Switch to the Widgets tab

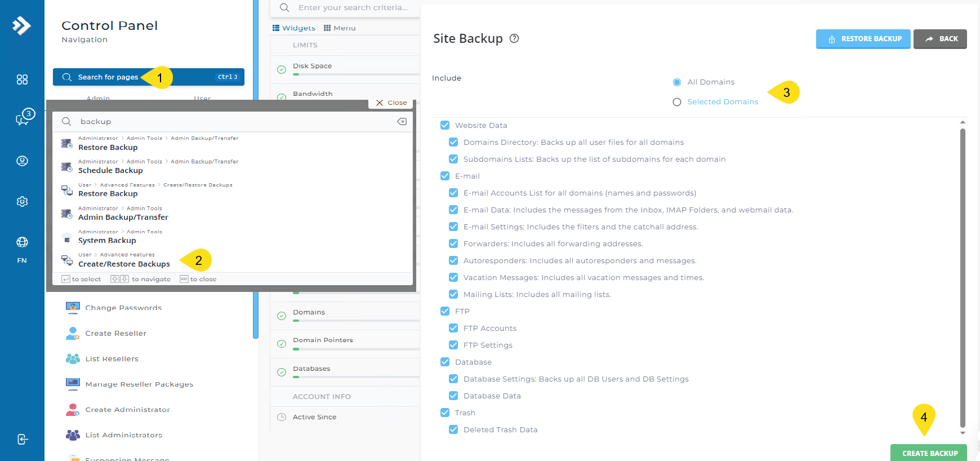coord(294,28)
